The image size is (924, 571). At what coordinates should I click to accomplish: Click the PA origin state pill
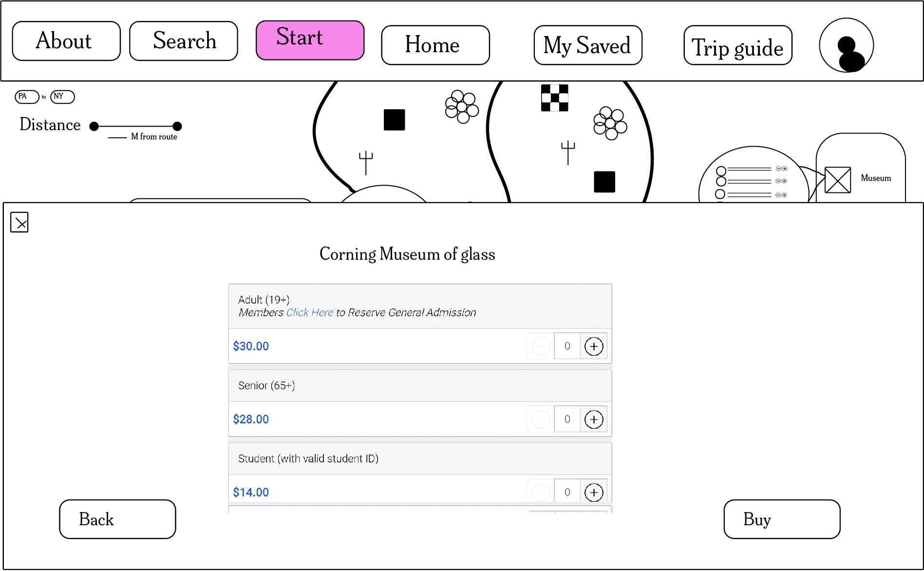(27, 96)
